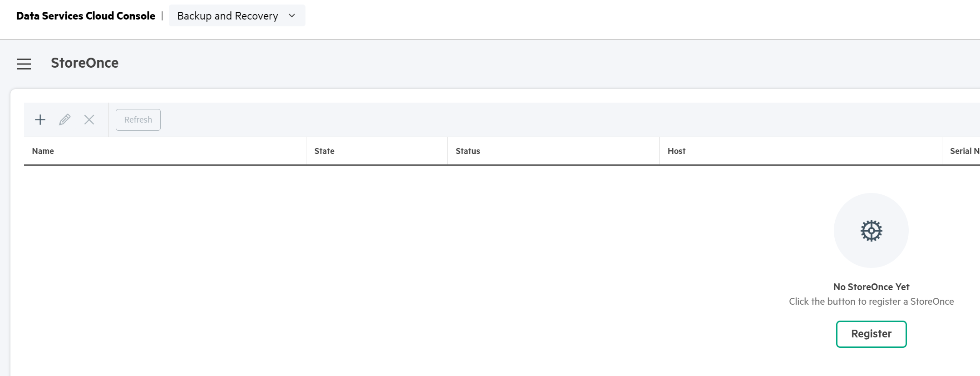The image size is (980, 376).
Task: Click the Refresh button
Action: tap(138, 120)
